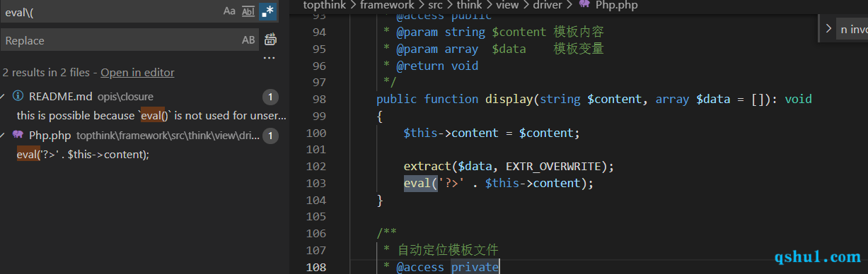The image size is (868, 274).
Task: Open the view breadcrumb segment
Action: coord(507,5)
